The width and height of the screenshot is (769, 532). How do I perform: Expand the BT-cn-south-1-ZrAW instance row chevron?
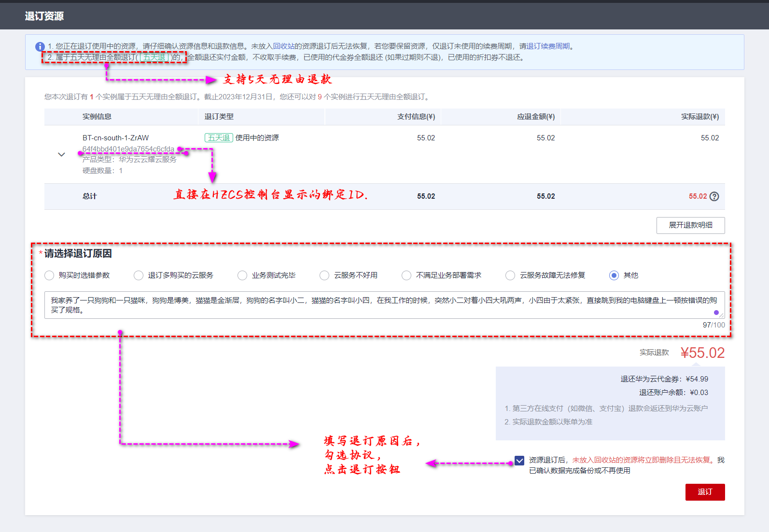(x=61, y=154)
